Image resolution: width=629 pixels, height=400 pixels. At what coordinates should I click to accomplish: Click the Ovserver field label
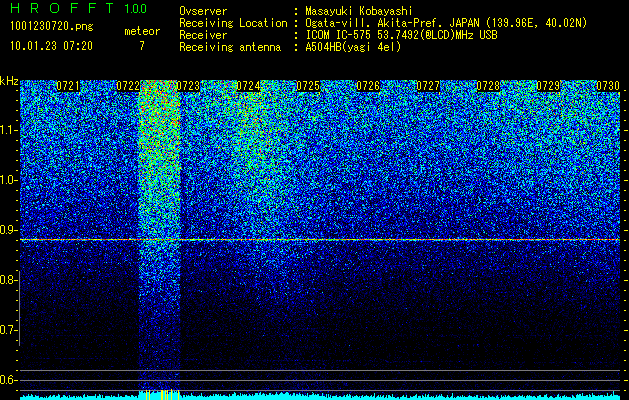203,11
